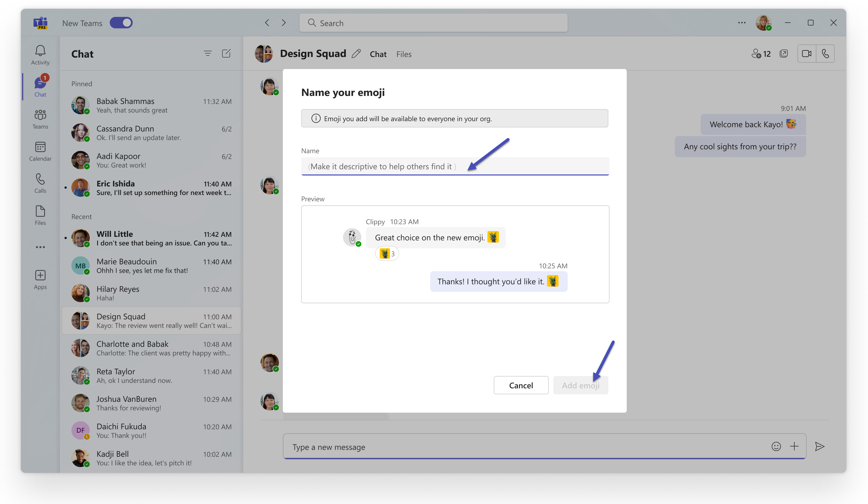Switch to the Files tab
This screenshot has height=504, width=868.
(404, 54)
